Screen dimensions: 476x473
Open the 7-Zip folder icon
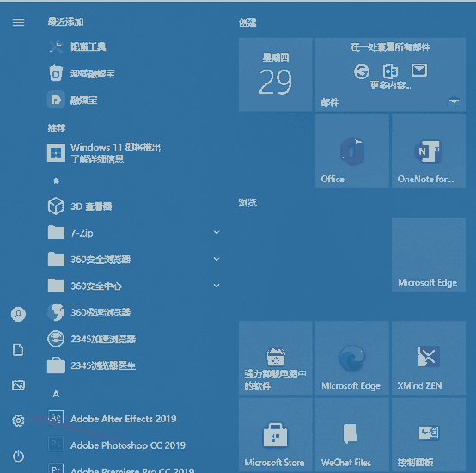tap(56, 233)
